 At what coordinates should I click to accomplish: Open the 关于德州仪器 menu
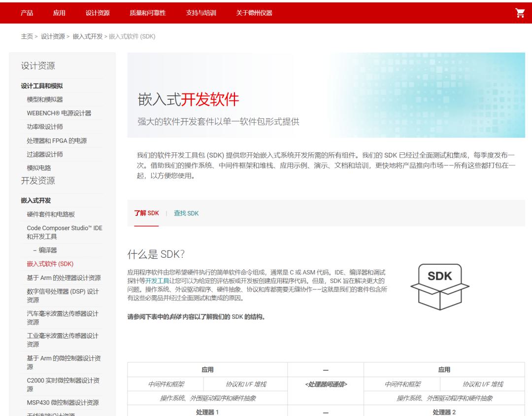[254, 13]
